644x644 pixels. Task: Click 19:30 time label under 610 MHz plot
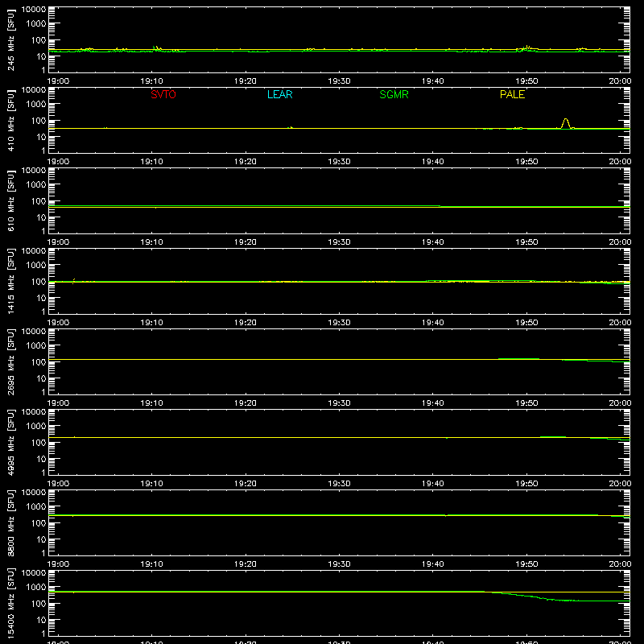point(339,242)
